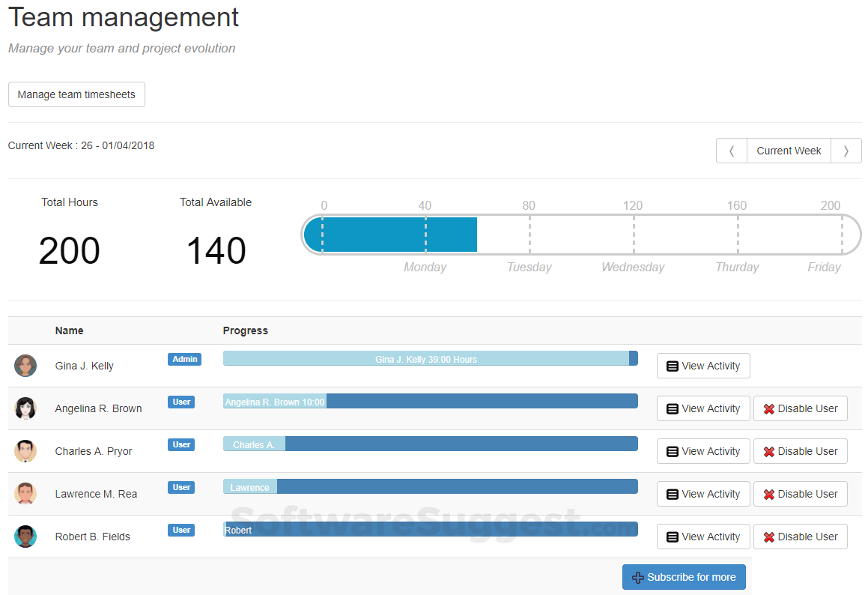868x595 pixels.
Task: Click red X icon for Lawrence M. Rea
Action: [768, 495]
